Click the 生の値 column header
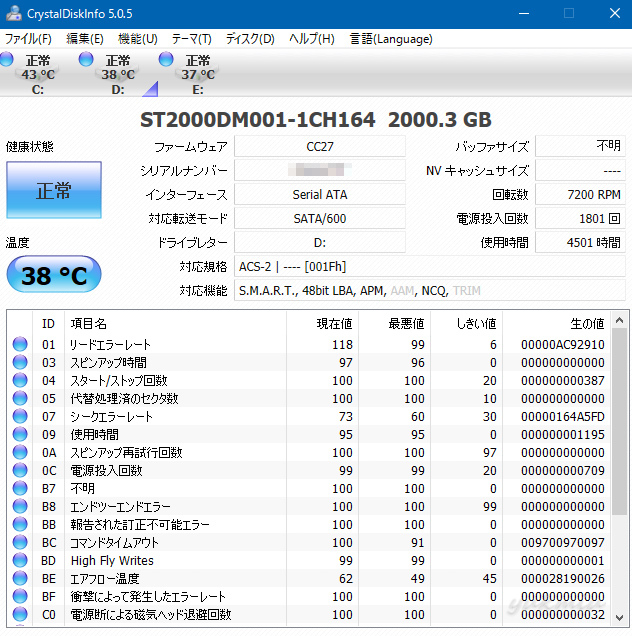The image size is (632, 636). point(557,323)
